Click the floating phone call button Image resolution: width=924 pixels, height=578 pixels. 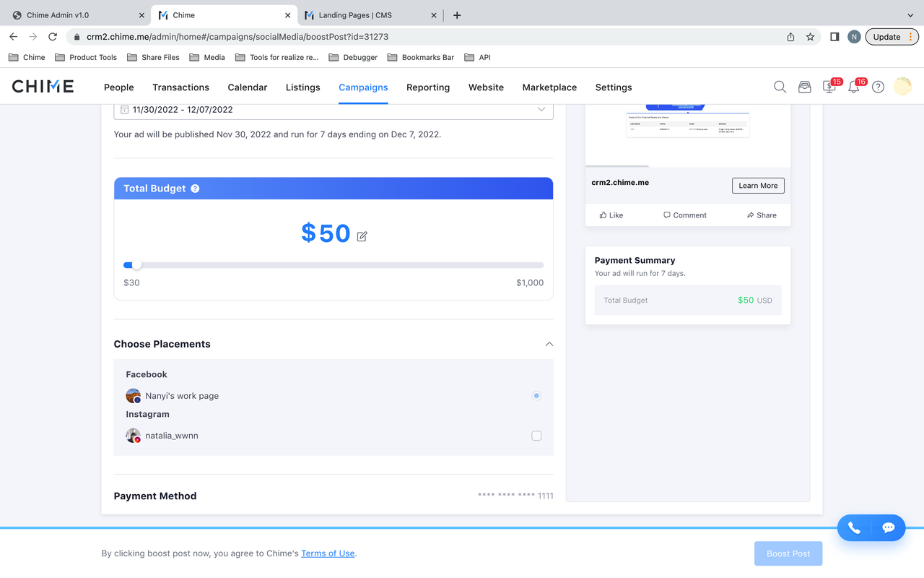[x=854, y=528]
